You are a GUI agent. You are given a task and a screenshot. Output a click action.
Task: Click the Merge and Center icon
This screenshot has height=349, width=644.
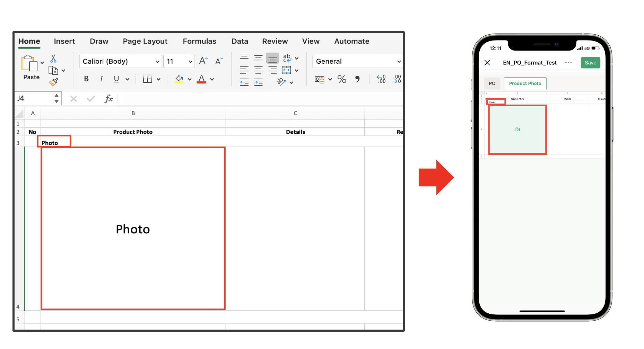tap(286, 70)
